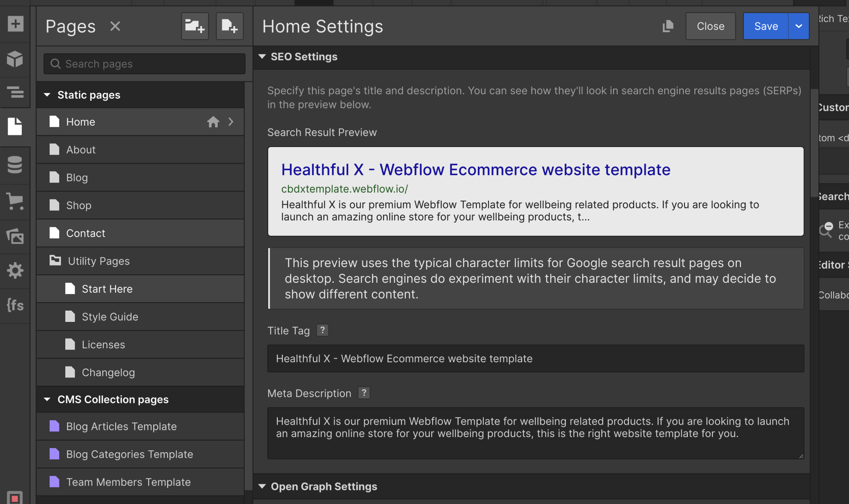
Task: Open the Navigator layers icon
Action: pos(15,92)
